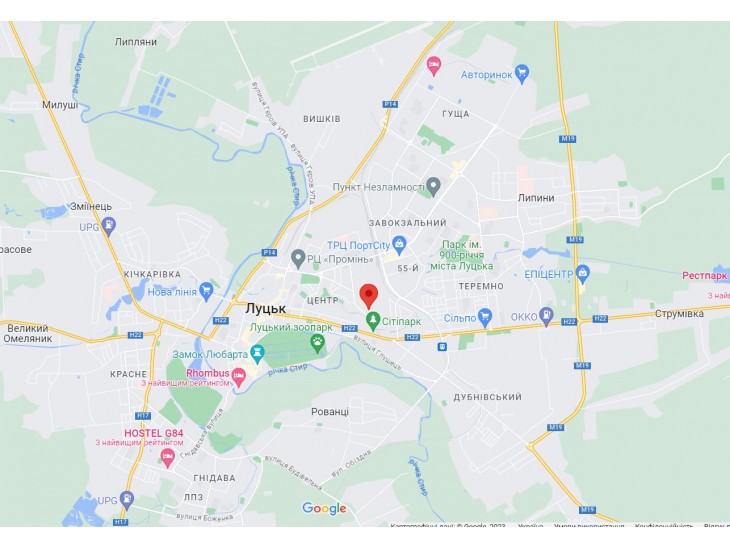Open the Рестпарк place label

(x=704, y=275)
